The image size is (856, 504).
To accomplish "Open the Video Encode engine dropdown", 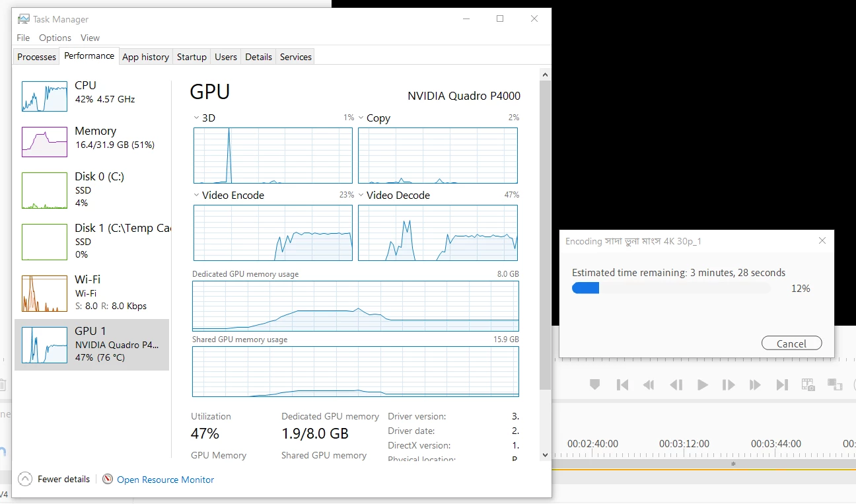I will 196,195.
